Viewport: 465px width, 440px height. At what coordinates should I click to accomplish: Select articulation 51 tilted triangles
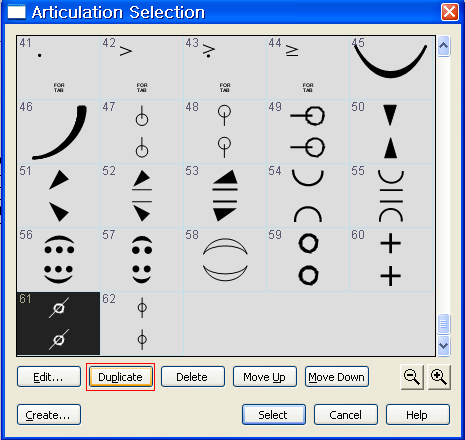59,196
